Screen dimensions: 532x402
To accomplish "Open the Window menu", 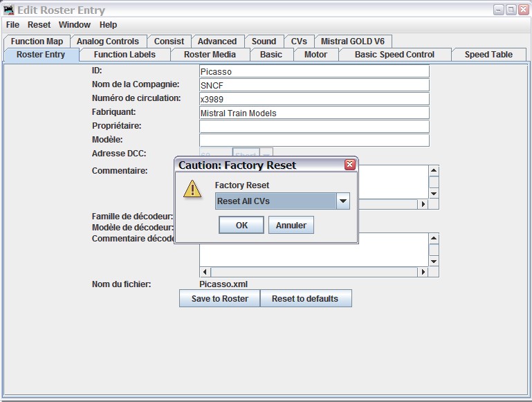I will (x=74, y=25).
